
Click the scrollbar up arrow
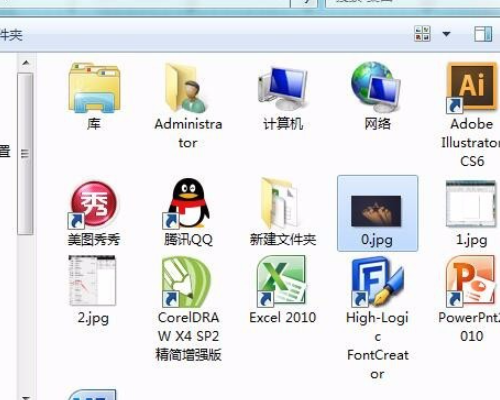[x=25, y=63]
